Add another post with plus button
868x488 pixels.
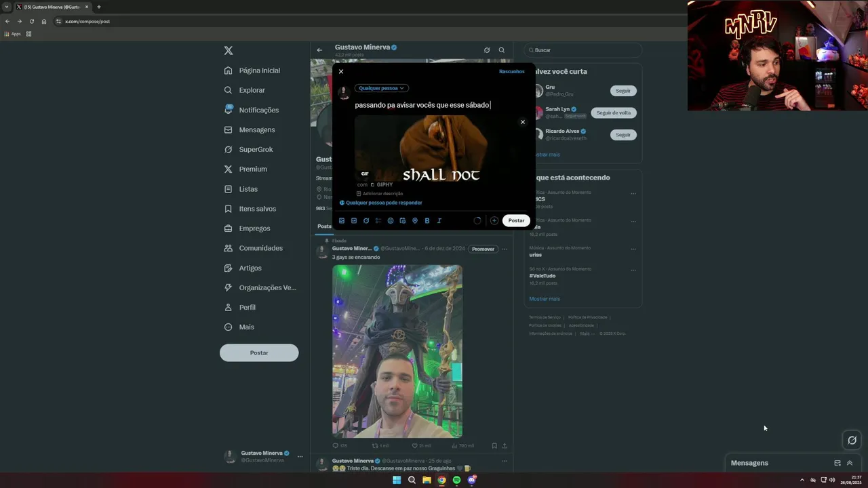click(494, 221)
